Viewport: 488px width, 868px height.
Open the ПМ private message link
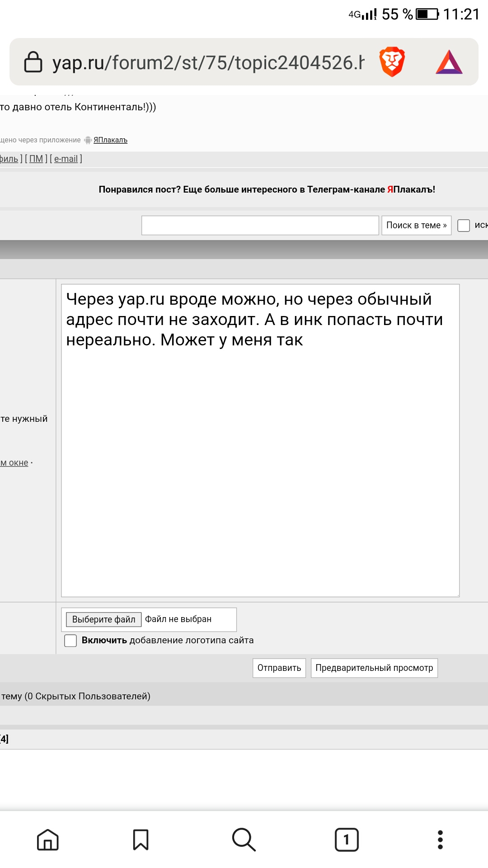(x=36, y=159)
